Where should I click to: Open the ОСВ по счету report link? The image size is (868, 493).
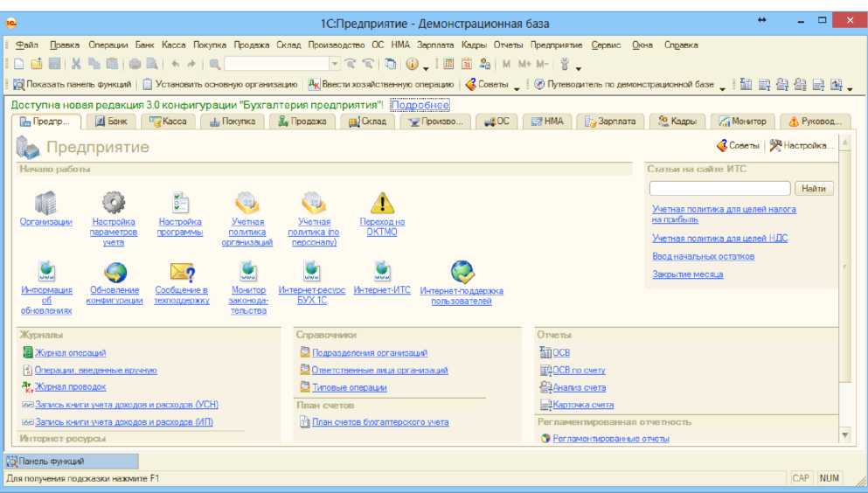[579, 370]
